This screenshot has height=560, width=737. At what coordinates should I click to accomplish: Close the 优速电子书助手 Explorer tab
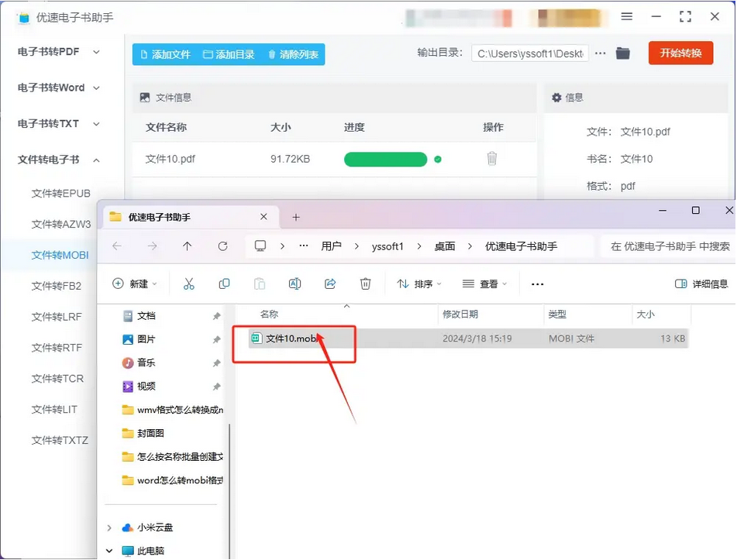(263, 217)
